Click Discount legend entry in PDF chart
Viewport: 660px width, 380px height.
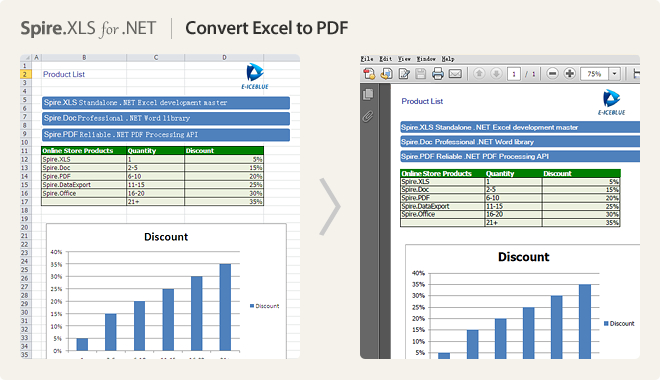[619, 324]
